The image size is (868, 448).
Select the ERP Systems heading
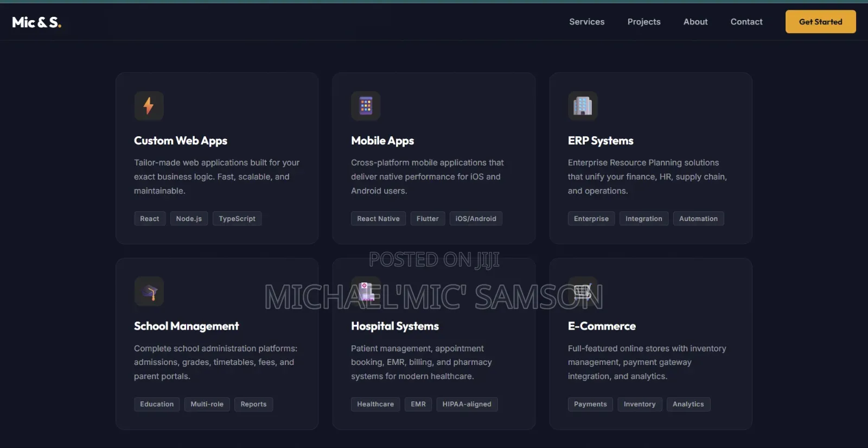pos(601,141)
